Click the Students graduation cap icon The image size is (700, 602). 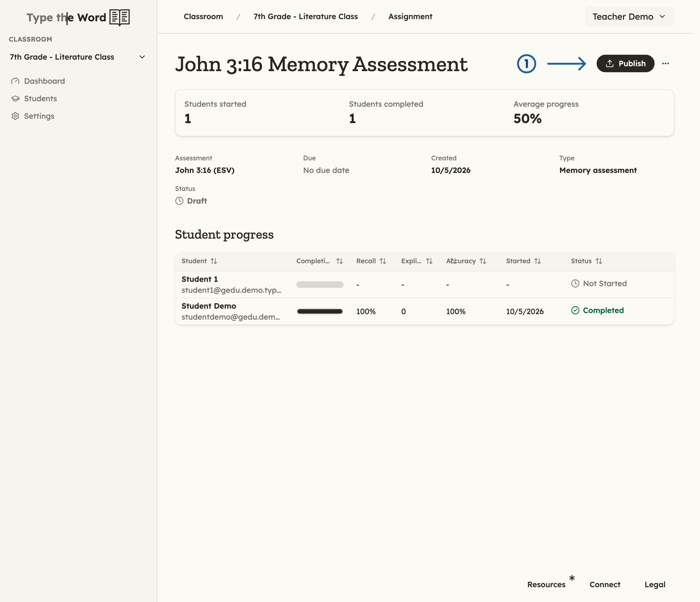[15, 99]
